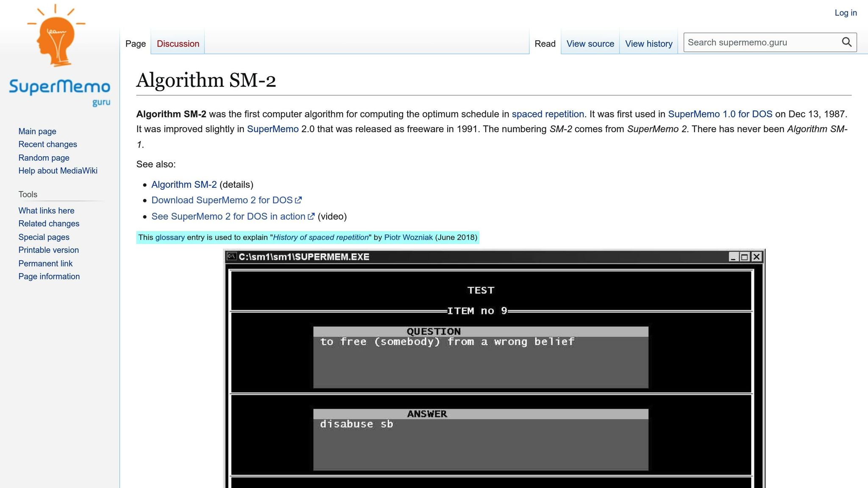Click the Log in link
Screen dimensions: 868x488
coord(846,13)
